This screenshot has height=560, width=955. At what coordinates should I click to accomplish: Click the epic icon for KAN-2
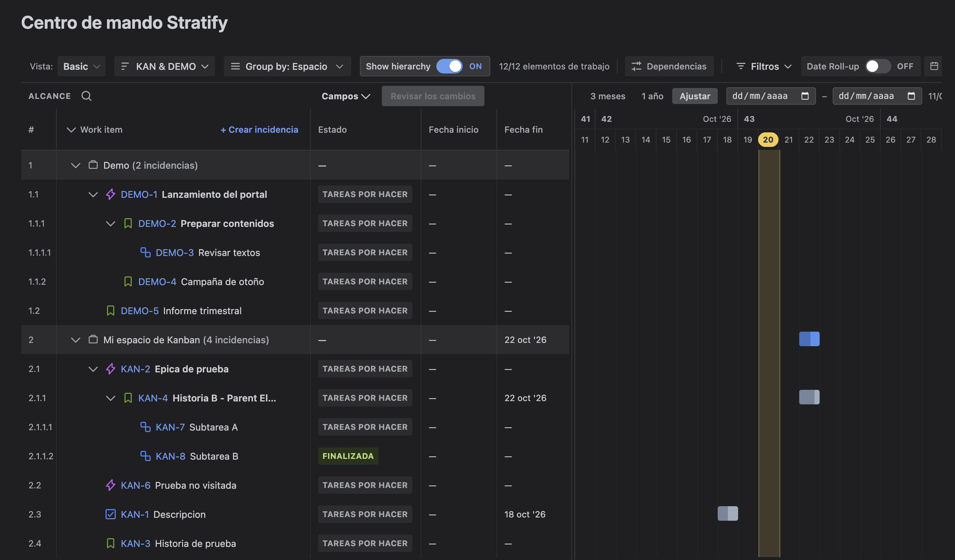(x=111, y=369)
